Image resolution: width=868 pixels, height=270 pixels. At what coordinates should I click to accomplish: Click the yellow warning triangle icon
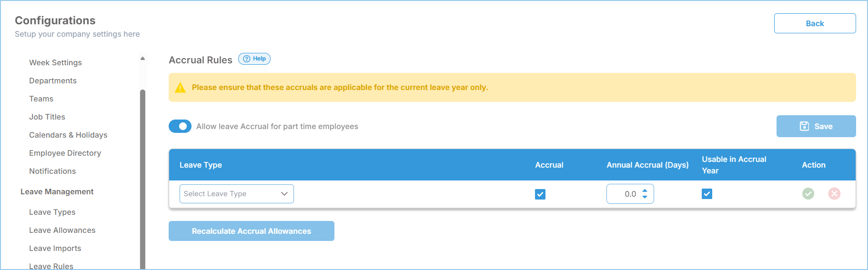click(x=180, y=88)
